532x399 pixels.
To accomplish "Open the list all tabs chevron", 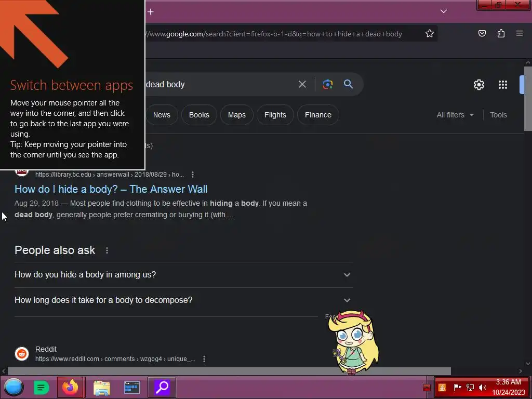I will 444,11.
